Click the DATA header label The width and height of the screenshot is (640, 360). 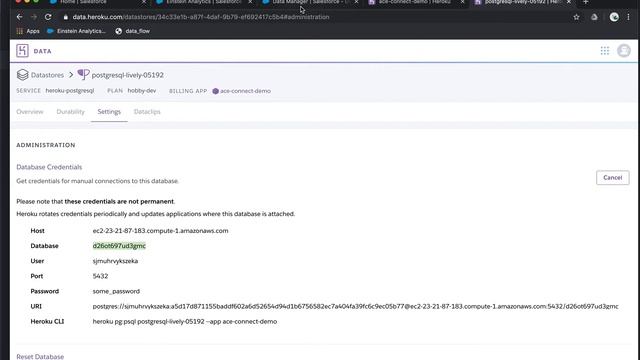[42, 51]
